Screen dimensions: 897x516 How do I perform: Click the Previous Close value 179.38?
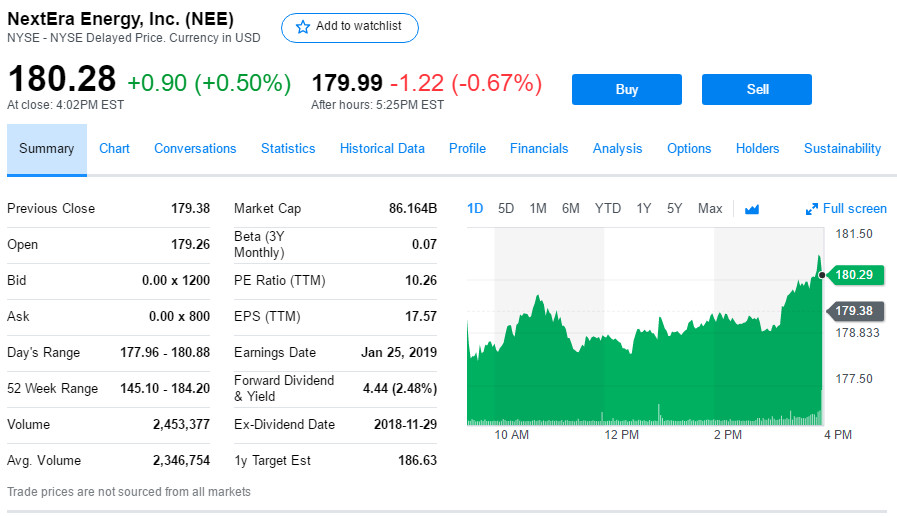tap(190, 209)
